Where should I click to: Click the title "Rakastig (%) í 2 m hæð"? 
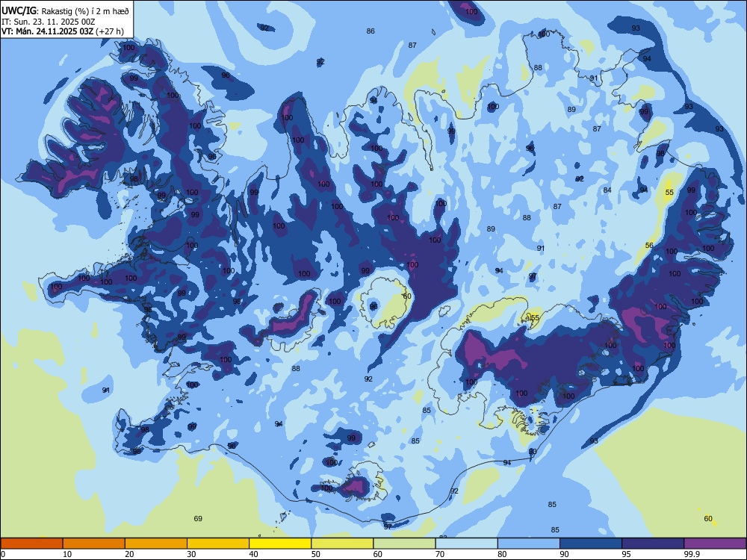coord(85,11)
